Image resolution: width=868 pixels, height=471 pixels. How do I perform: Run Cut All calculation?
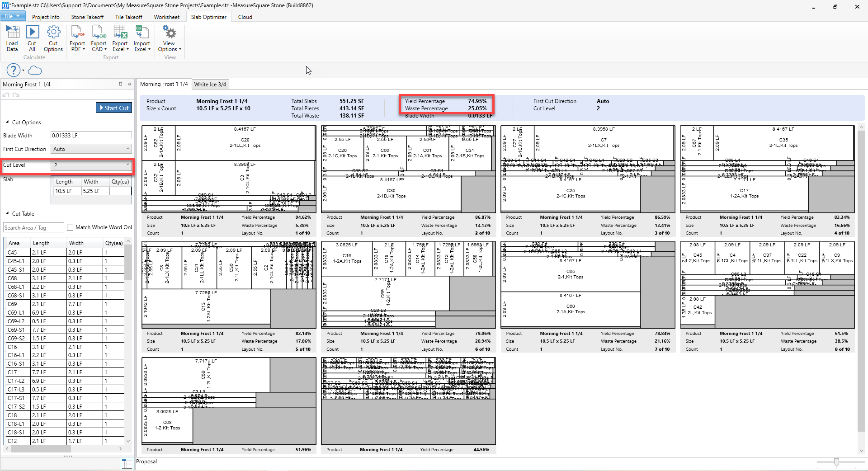(x=32, y=33)
